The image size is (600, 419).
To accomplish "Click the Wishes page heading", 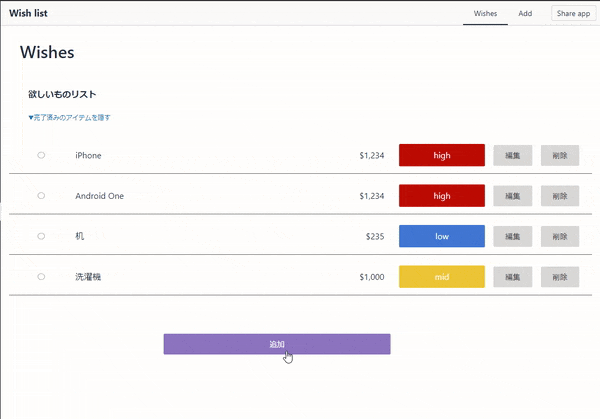I will click(x=47, y=52).
